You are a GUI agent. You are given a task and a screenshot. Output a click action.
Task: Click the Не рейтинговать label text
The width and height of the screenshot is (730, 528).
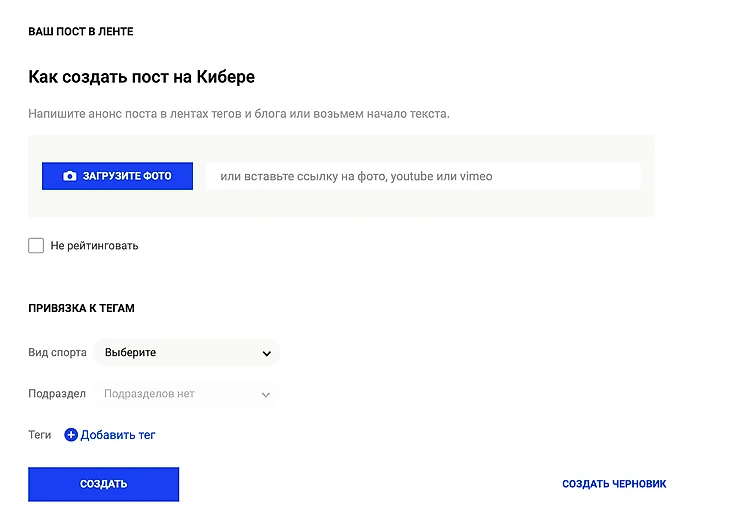pyautogui.click(x=94, y=245)
